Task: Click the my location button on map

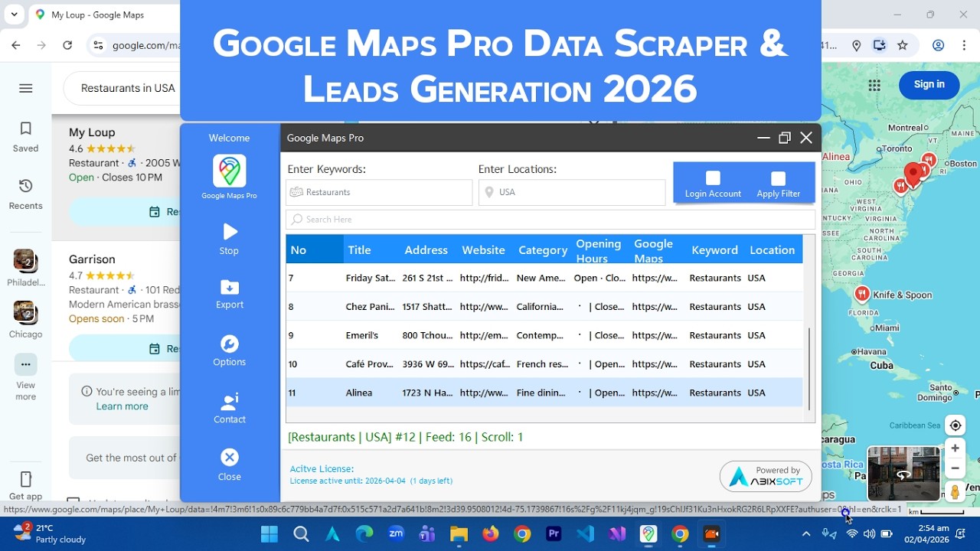Action: click(955, 425)
